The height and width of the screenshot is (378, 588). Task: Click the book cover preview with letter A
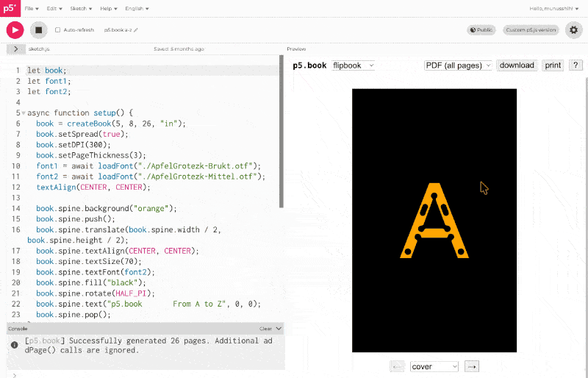(x=434, y=221)
